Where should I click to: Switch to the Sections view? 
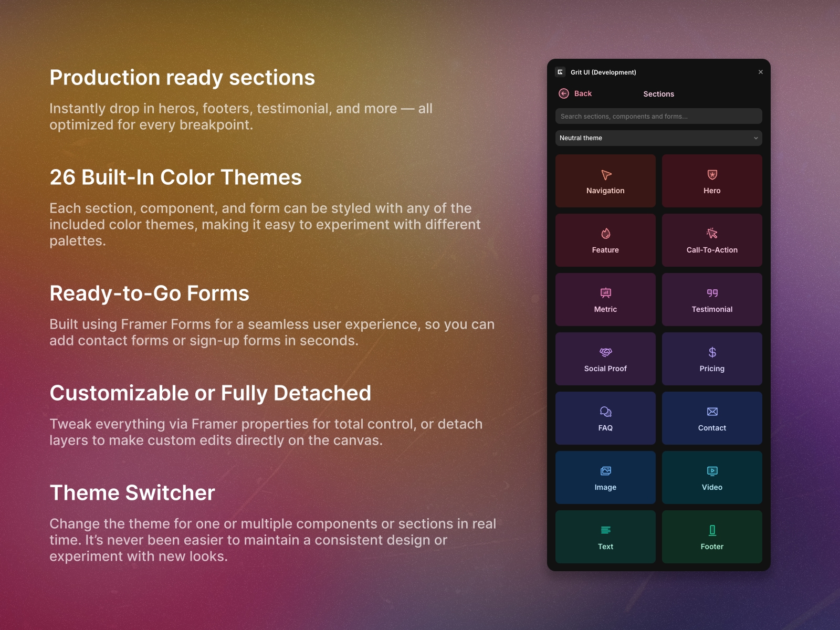(x=658, y=94)
